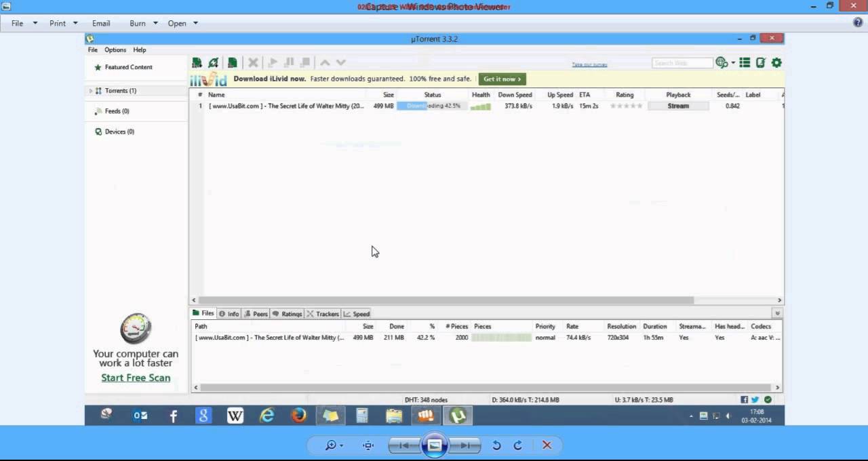Move torrent up the queue
The image size is (868, 461).
point(325,62)
